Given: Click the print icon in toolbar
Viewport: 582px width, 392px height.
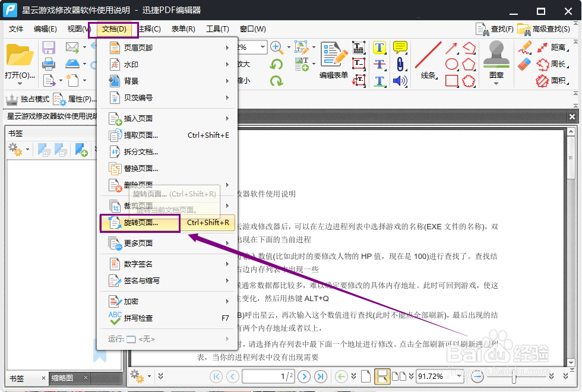Looking at the screenshot, I should (49, 64).
